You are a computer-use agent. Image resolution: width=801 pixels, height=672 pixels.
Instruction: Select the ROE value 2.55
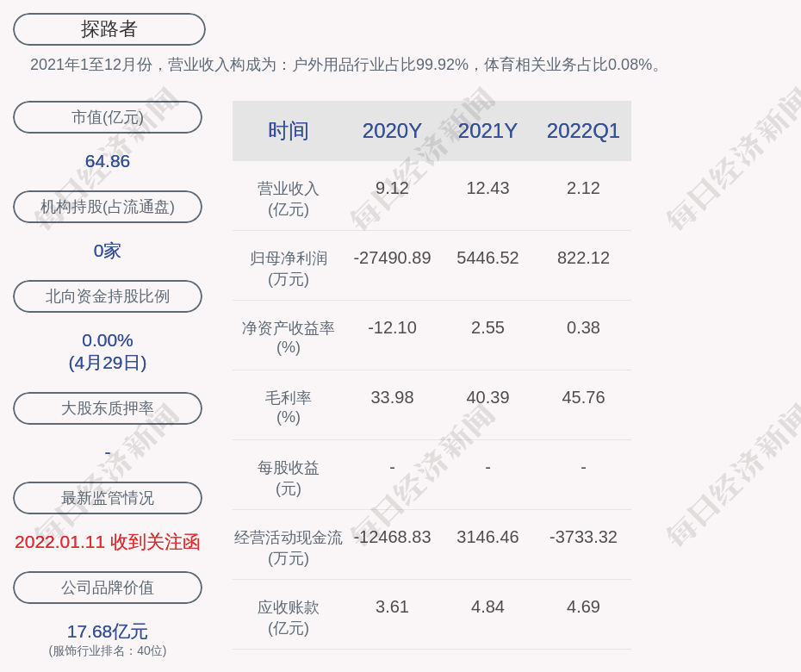pos(487,327)
